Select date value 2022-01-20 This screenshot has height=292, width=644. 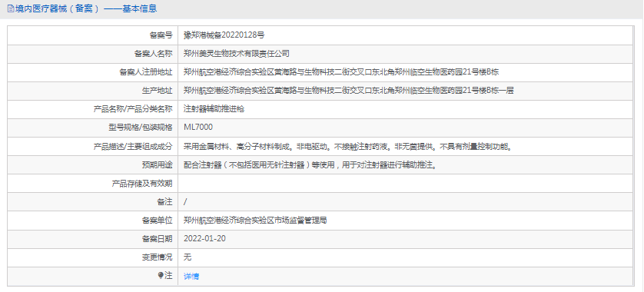click(x=204, y=239)
